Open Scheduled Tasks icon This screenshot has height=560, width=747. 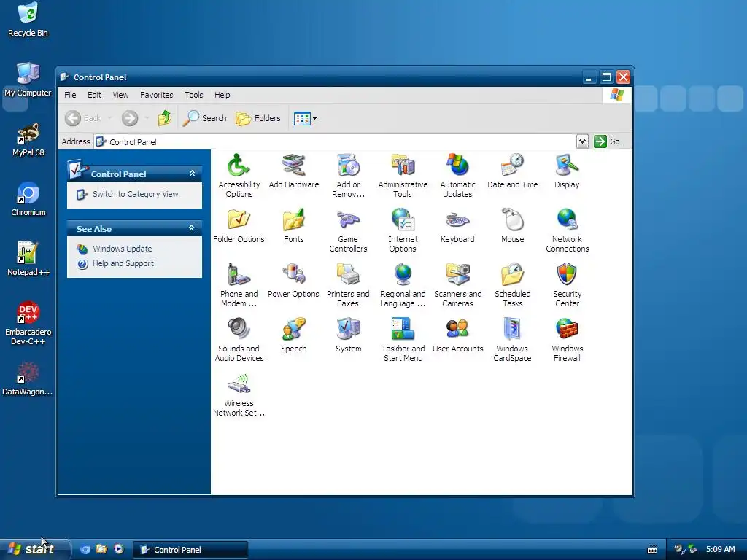[x=512, y=275]
